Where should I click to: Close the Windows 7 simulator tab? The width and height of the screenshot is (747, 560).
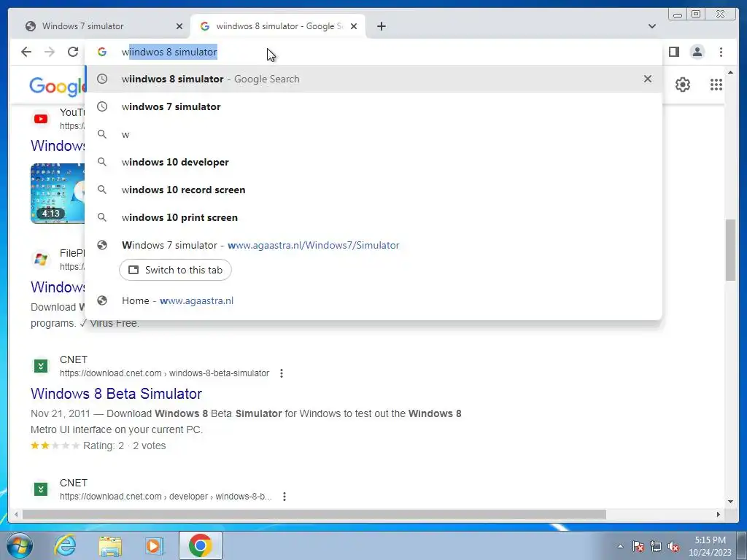[x=179, y=26]
